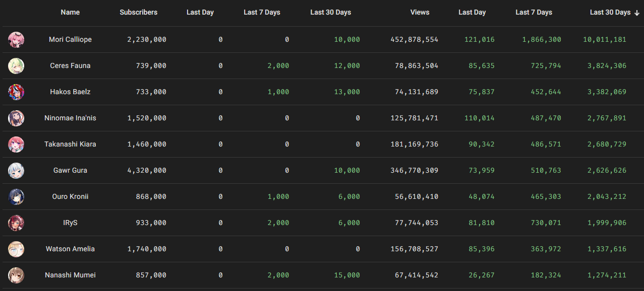Screen dimensions: 644x291
Task: Click Takanashi Kiara's avatar icon
Action: (x=16, y=144)
